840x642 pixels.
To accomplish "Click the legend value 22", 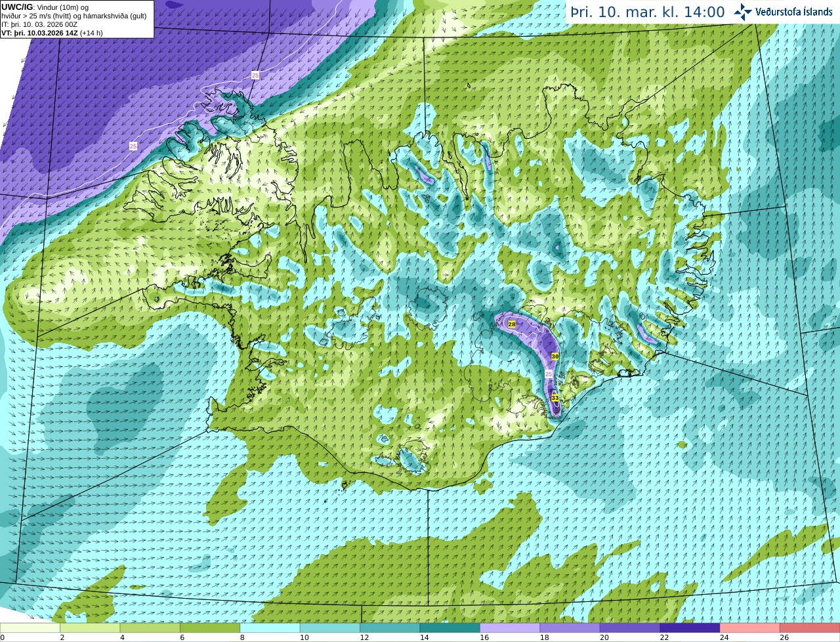I will (x=665, y=637).
